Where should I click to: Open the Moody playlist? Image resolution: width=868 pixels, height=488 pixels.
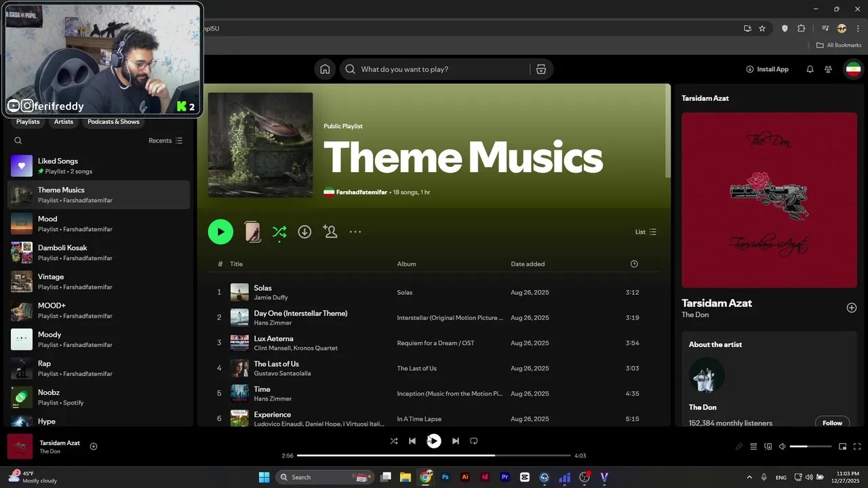98,340
